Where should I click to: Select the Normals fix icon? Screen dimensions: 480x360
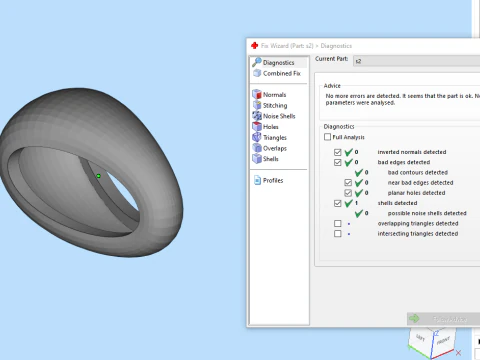pos(257,94)
